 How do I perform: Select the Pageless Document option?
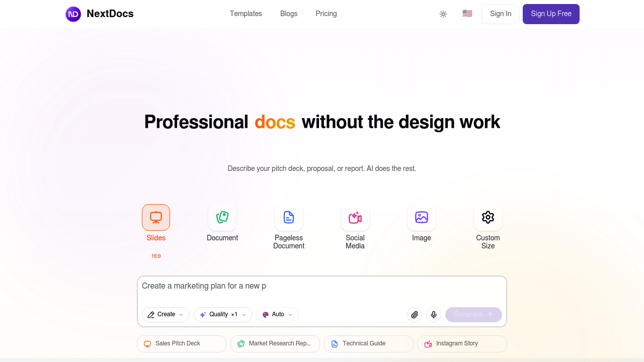click(289, 217)
